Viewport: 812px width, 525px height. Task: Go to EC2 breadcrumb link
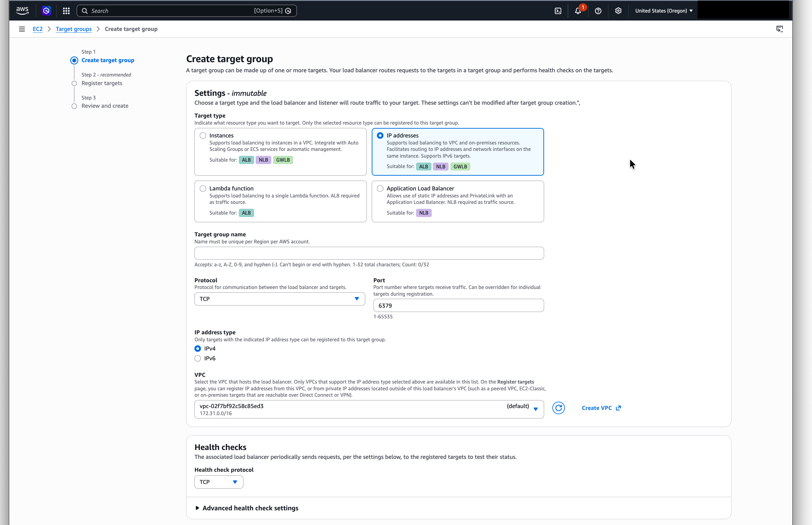[x=37, y=29]
